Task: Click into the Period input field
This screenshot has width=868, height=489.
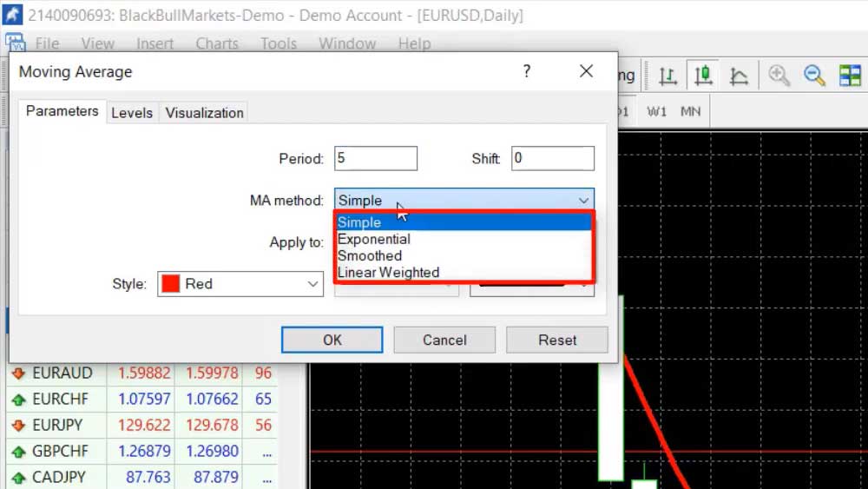Action: 375,158
